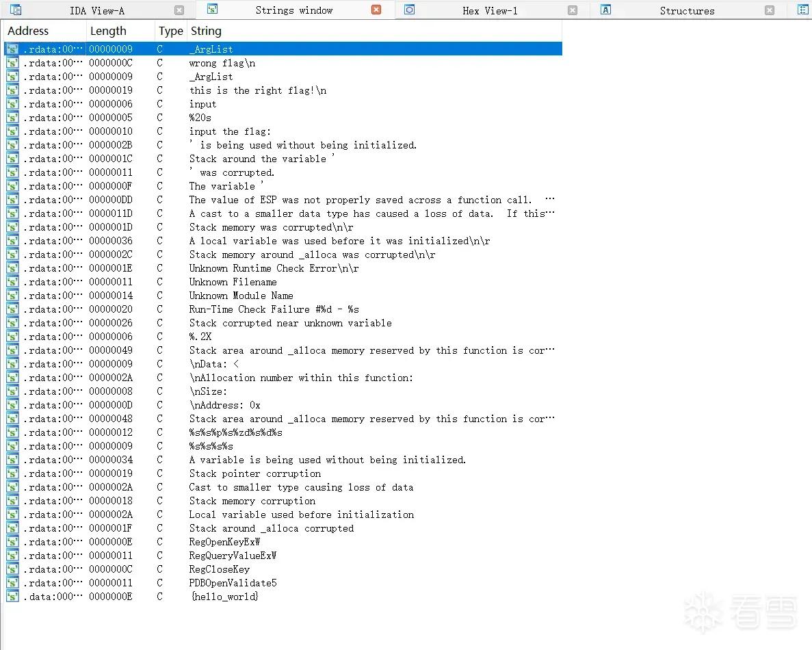
Task: Open the Hex View-1 tab
Action: [x=490, y=10]
